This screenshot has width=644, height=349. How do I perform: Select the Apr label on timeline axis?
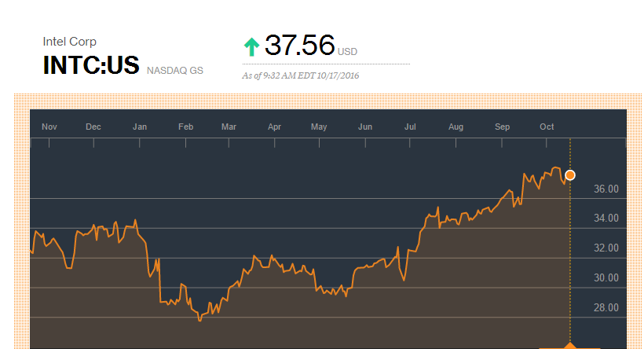coord(274,127)
